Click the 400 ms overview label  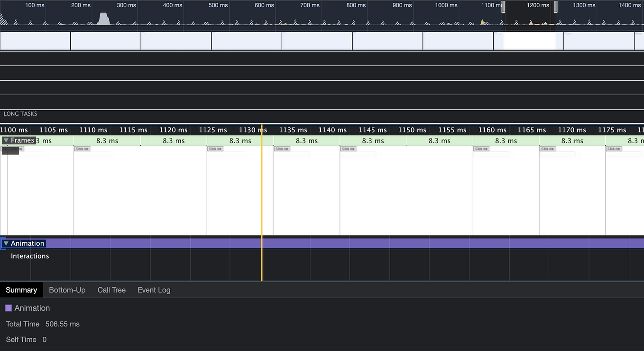pos(172,5)
